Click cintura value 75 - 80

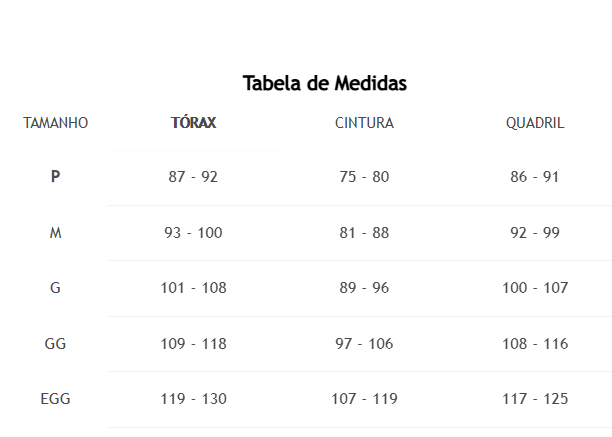coord(364,177)
